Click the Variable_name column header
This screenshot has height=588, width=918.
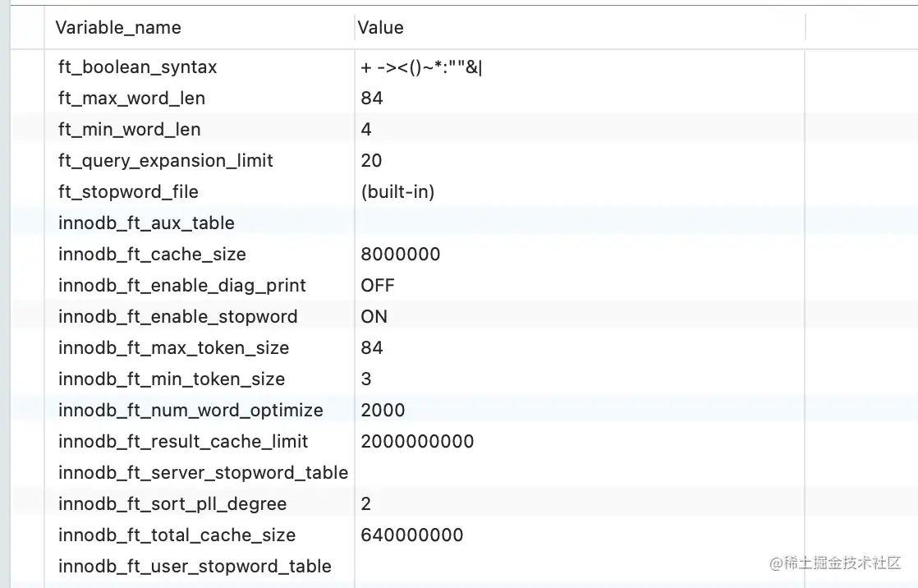click(x=117, y=27)
